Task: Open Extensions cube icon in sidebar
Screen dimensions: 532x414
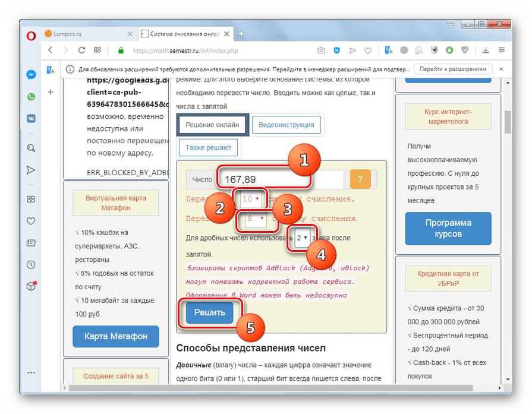Action: (31, 286)
